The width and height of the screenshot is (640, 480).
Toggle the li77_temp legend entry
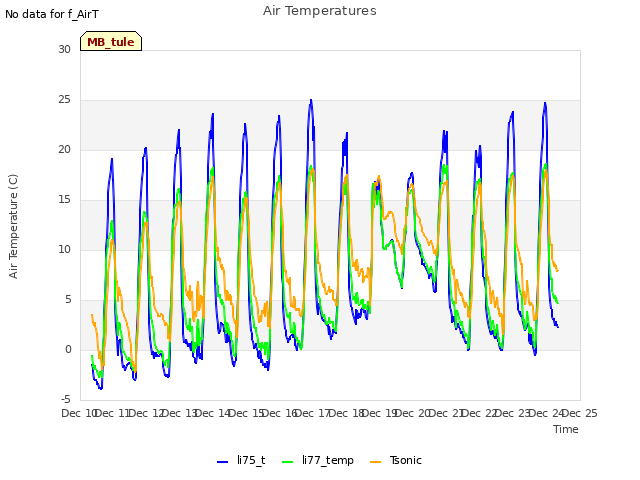[318, 461]
